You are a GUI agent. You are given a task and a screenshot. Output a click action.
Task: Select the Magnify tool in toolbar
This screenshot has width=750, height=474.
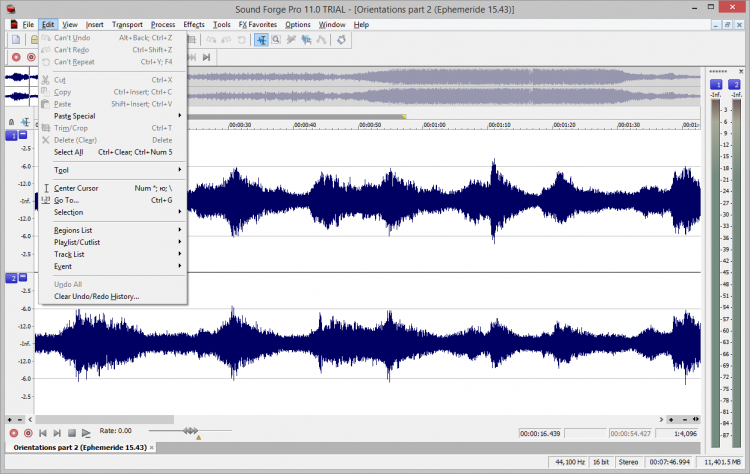[x=277, y=39]
